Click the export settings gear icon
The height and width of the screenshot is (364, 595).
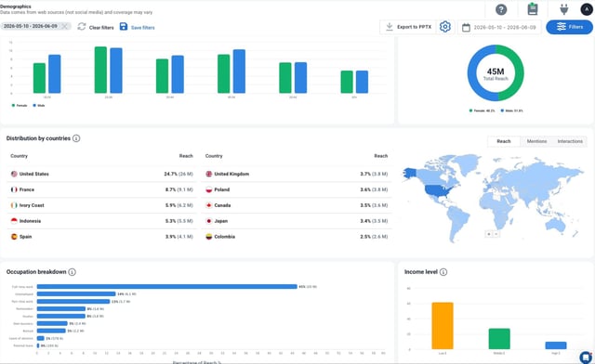445,27
